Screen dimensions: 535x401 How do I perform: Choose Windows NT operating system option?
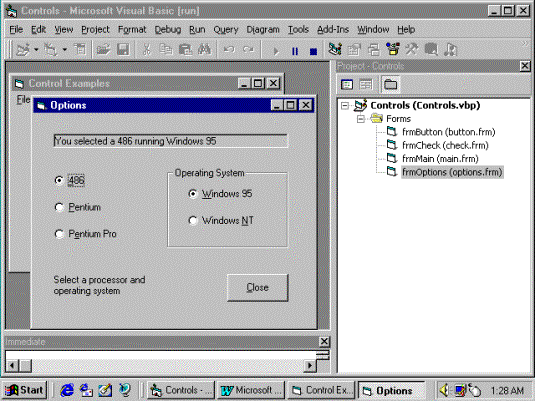point(221,220)
